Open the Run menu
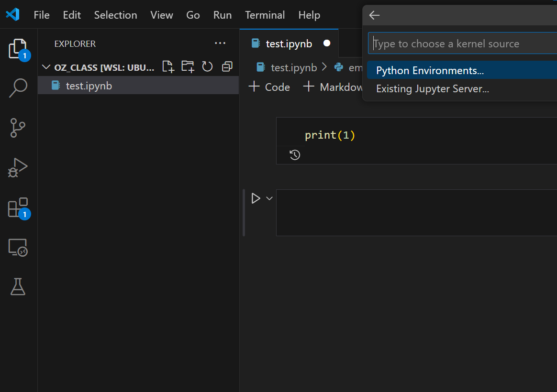The height and width of the screenshot is (392, 557). (x=223, y=15)
